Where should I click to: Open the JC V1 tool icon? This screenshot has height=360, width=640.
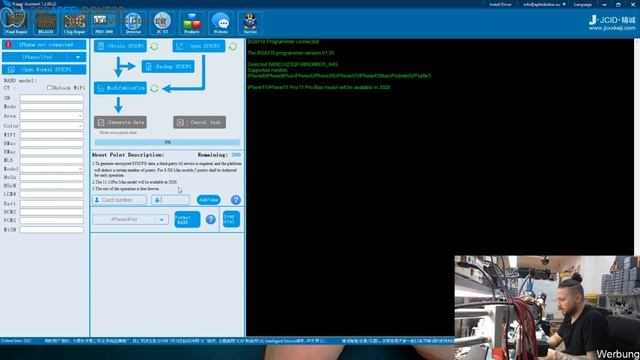click(x=162, y=22)
